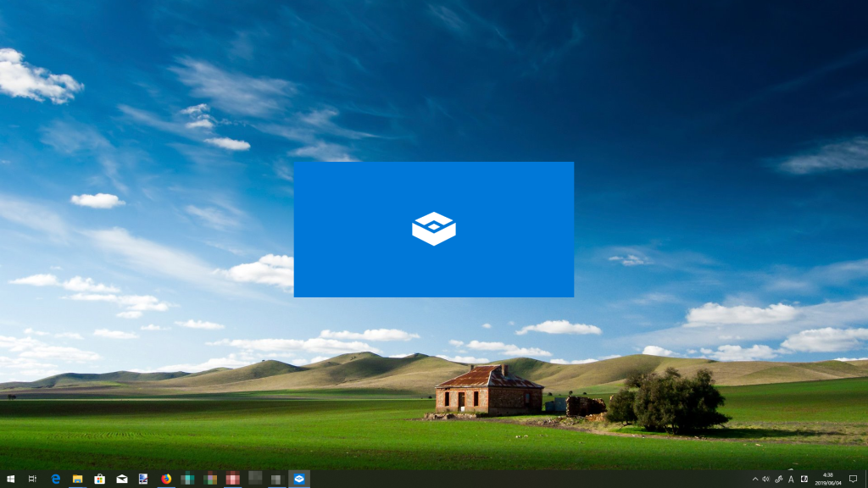Open the volume control in the tray
The width and height of the screenshot is (868, 488).
(766, 479)
